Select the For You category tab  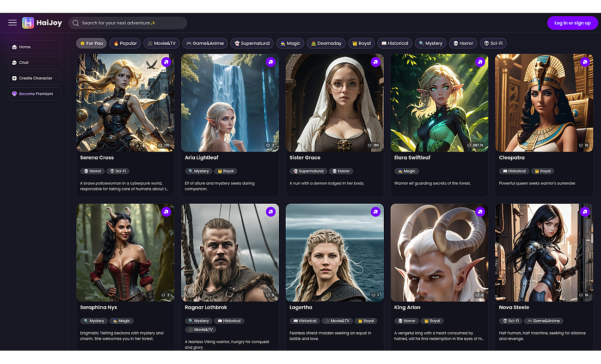tap(92, 43)
